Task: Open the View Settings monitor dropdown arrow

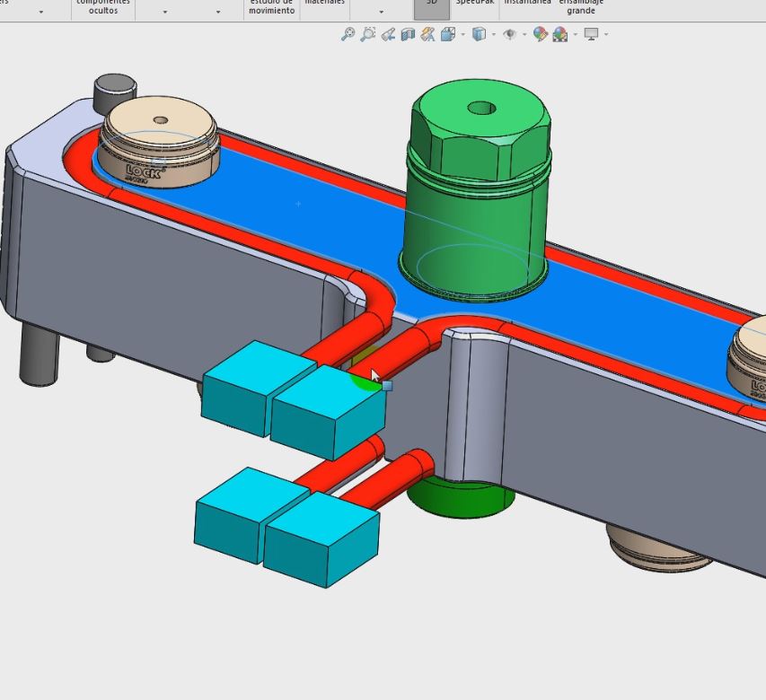Action: pyautogui.click(x=606, y=35)
